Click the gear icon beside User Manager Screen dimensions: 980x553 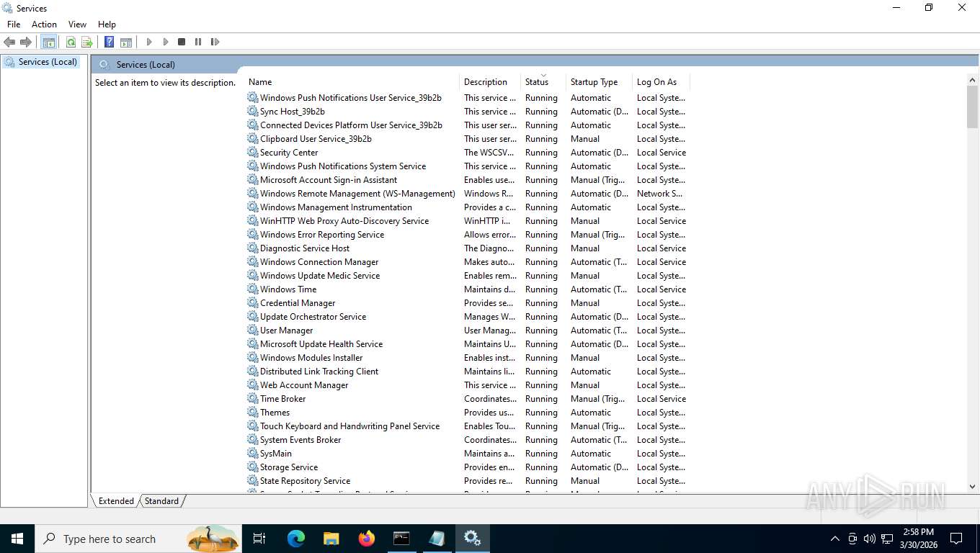[252, 330]
